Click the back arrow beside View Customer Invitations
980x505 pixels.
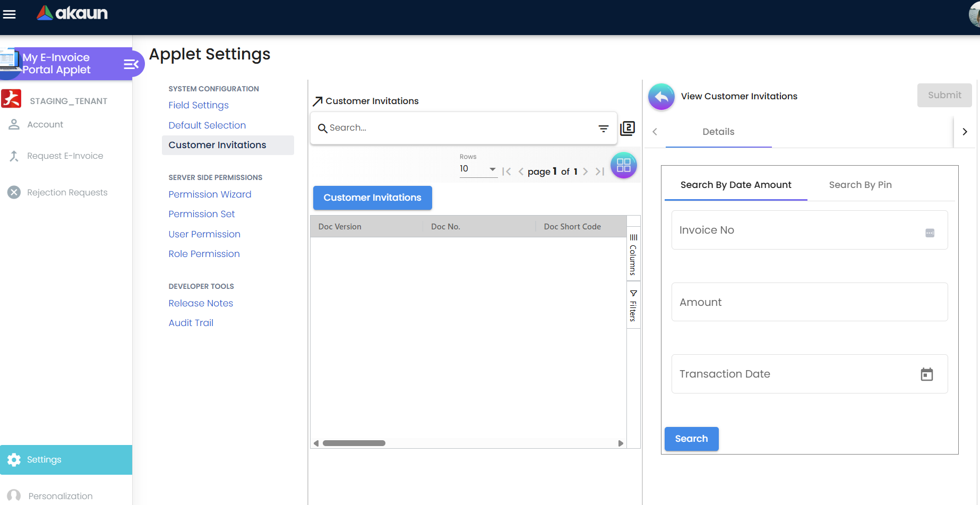coord(661,96)
